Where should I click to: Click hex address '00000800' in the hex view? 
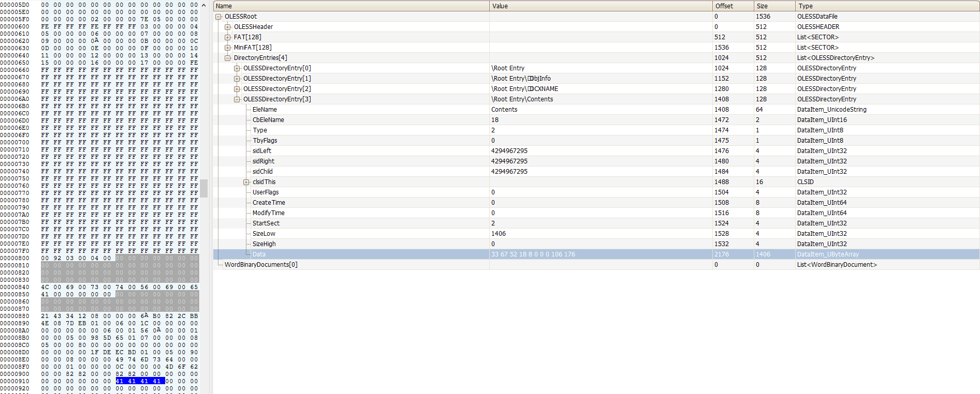click(x=14, y=258)
